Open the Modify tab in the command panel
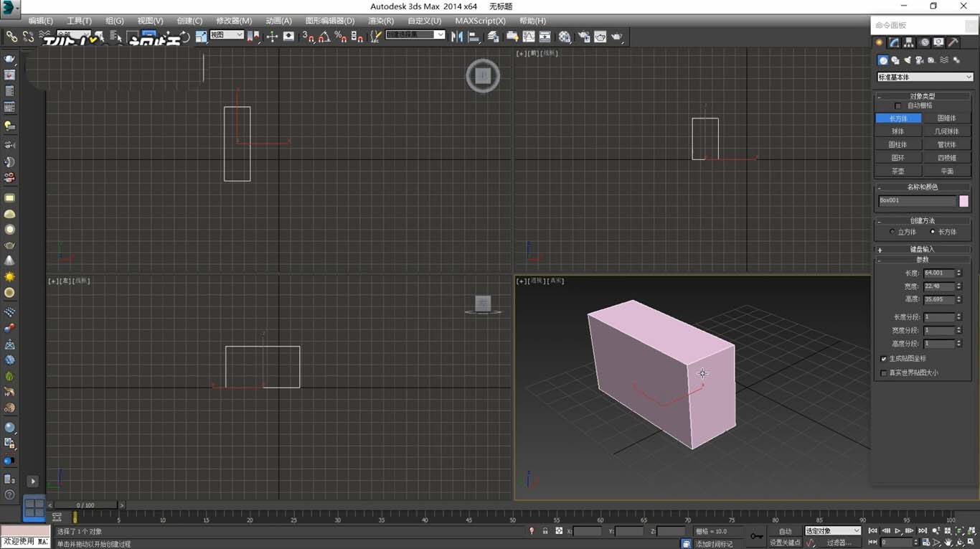This screenshot has width=980, height=549. 894,43
